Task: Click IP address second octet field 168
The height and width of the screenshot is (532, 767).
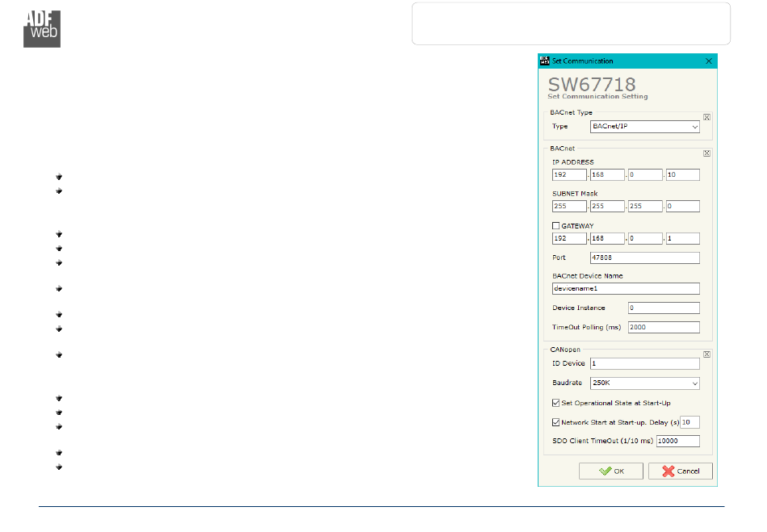Action: [x=607, y=174]
